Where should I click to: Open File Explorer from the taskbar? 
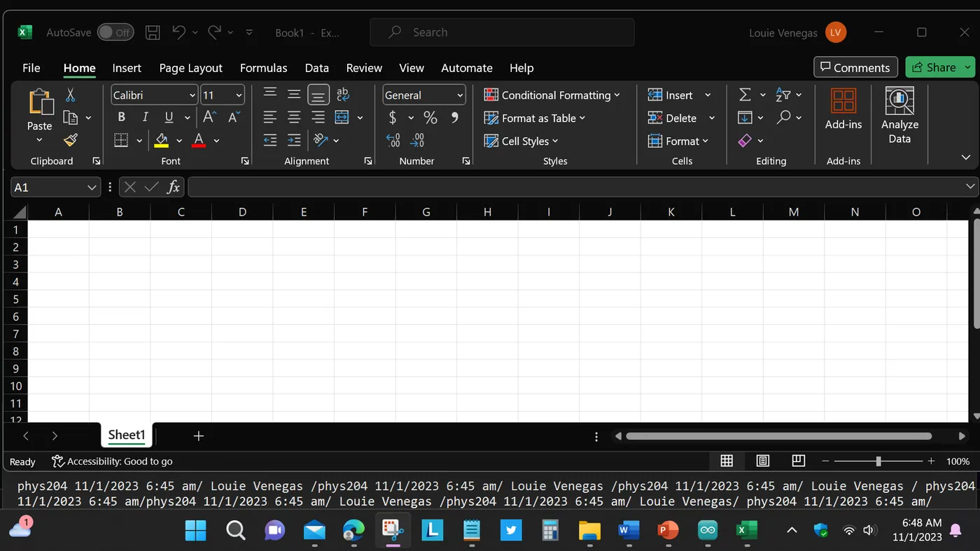589,530
